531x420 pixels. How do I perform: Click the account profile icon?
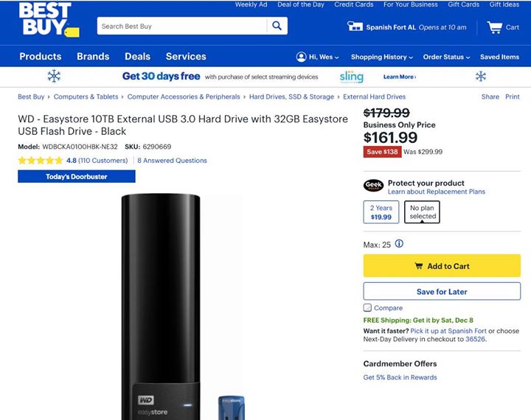(x=301, y=57)
